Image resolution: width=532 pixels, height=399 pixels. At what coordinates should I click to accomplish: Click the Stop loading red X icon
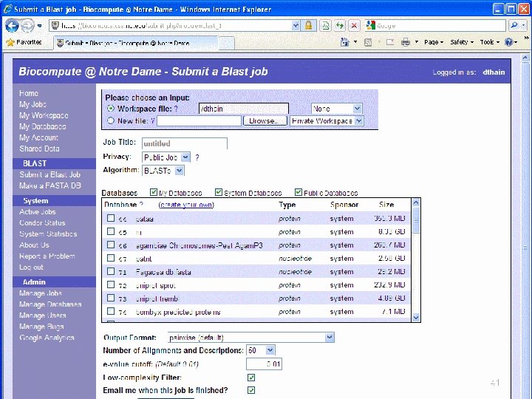tap(354, 26)
